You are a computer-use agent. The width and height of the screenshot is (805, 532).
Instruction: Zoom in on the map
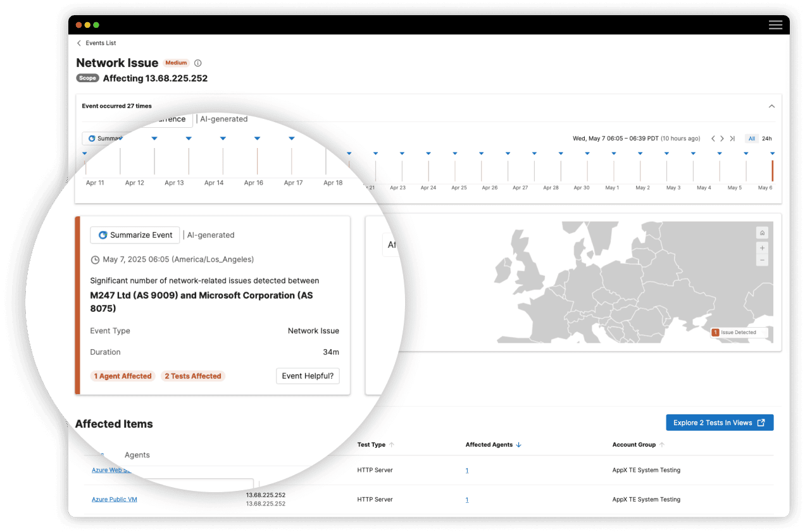[763, 248]
